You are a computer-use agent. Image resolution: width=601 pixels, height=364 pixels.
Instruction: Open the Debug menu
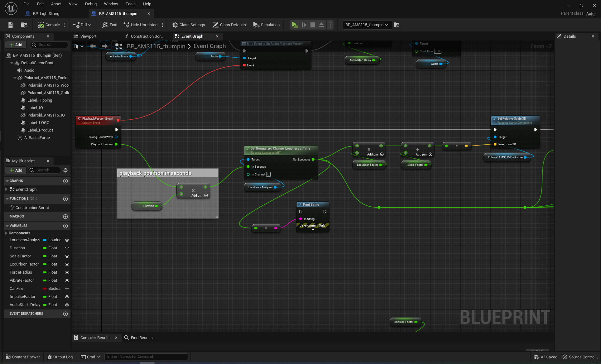(x=91, y=4)
